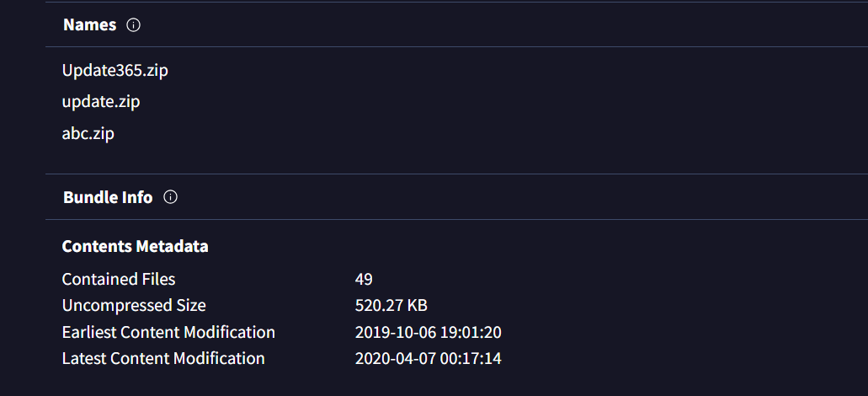Click the Contained Files label

(119, 279)
